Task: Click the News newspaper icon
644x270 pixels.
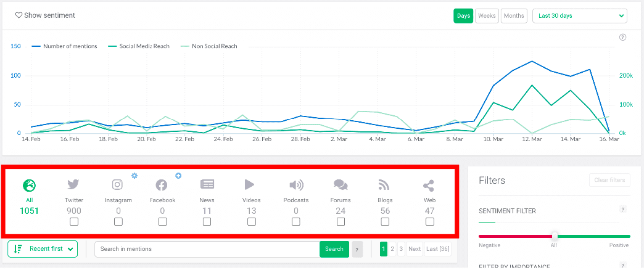Action: click(x=207, y=185)
